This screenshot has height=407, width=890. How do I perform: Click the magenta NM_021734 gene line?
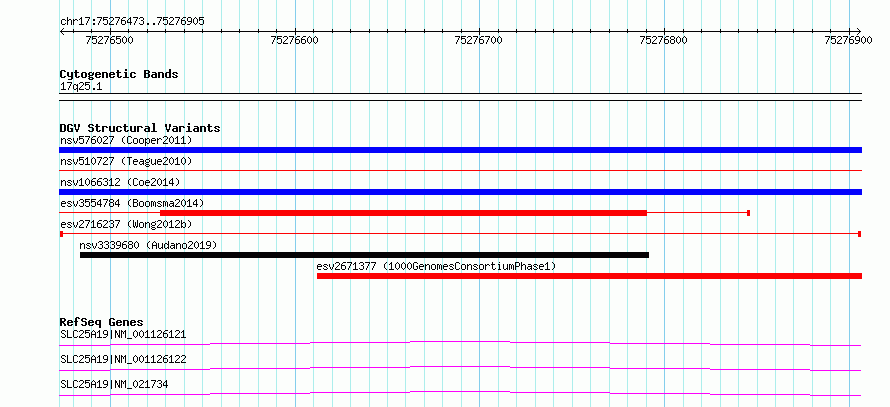click(460, 393)
